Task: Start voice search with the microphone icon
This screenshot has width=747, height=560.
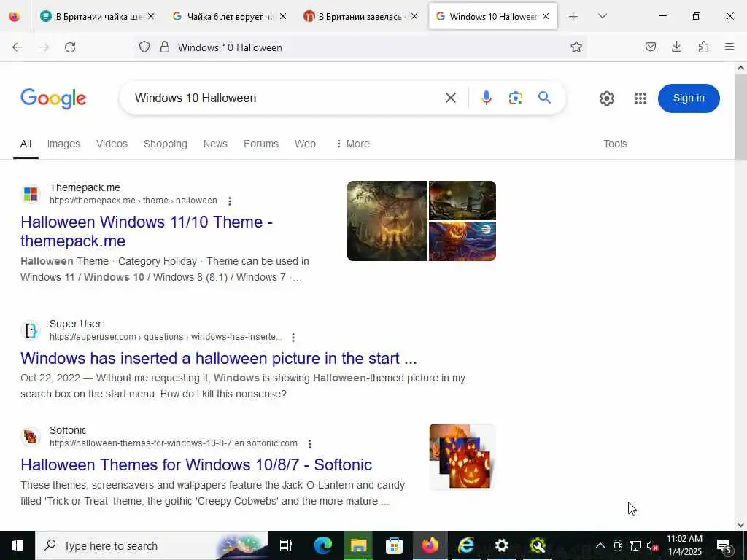Action: (486, 98)
